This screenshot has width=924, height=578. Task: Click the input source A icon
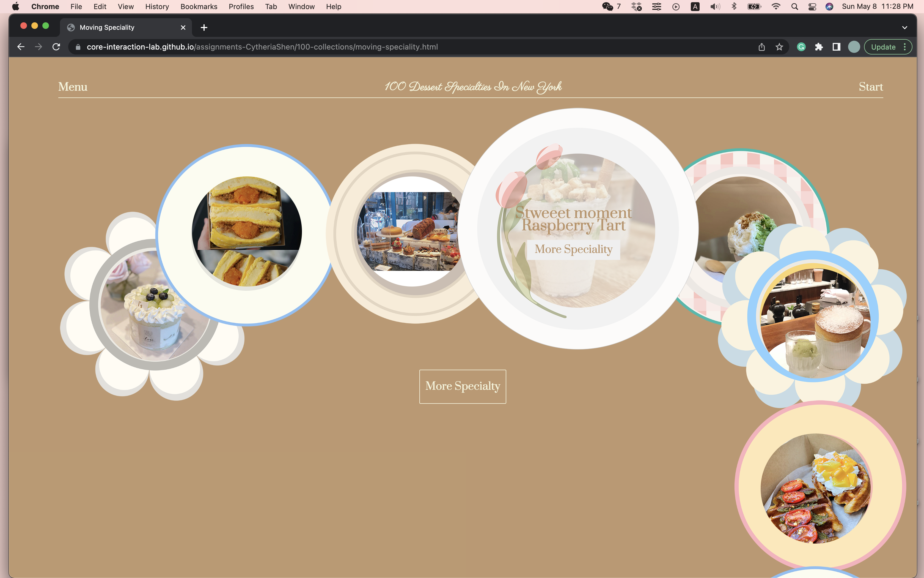pyautogui.click(x=695, y=7)
